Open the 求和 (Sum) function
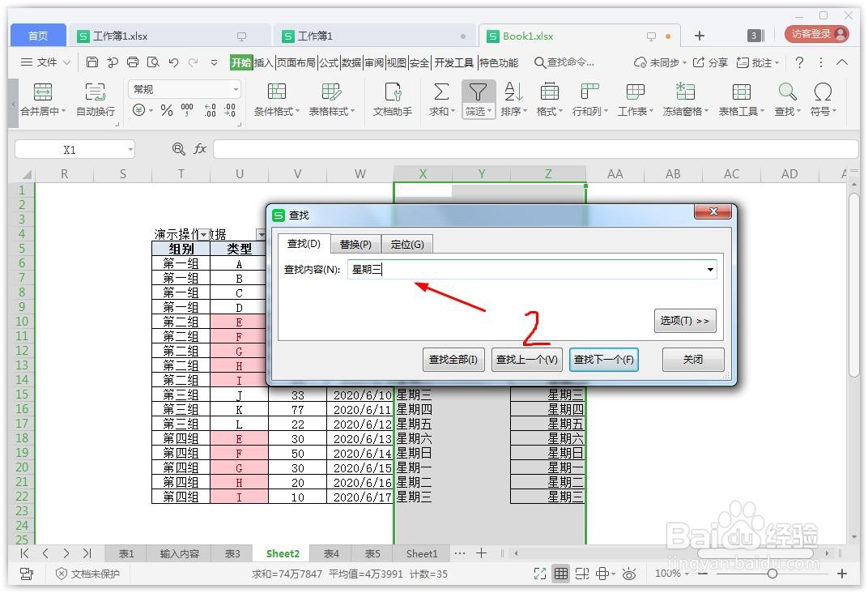868x593 pixels. click(440, 99)
